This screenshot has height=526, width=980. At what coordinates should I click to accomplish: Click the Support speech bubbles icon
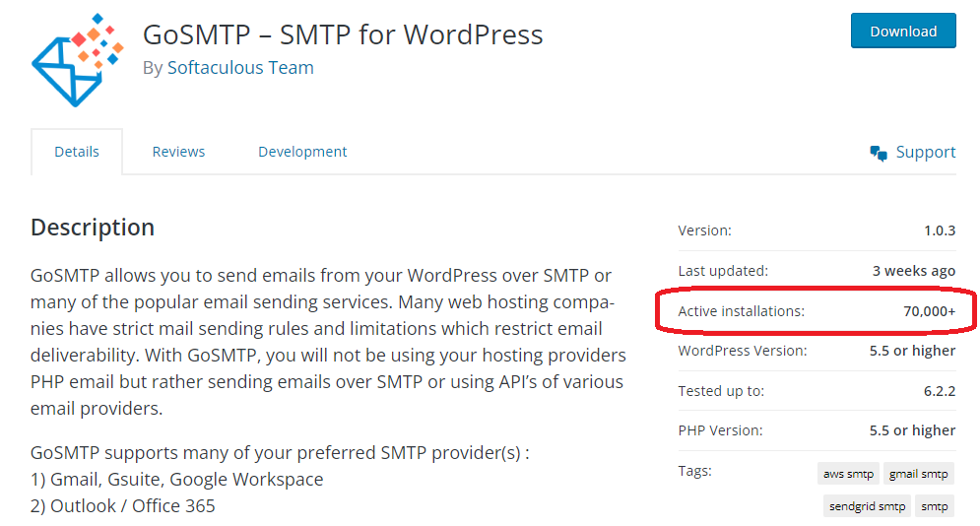point(879,153)
